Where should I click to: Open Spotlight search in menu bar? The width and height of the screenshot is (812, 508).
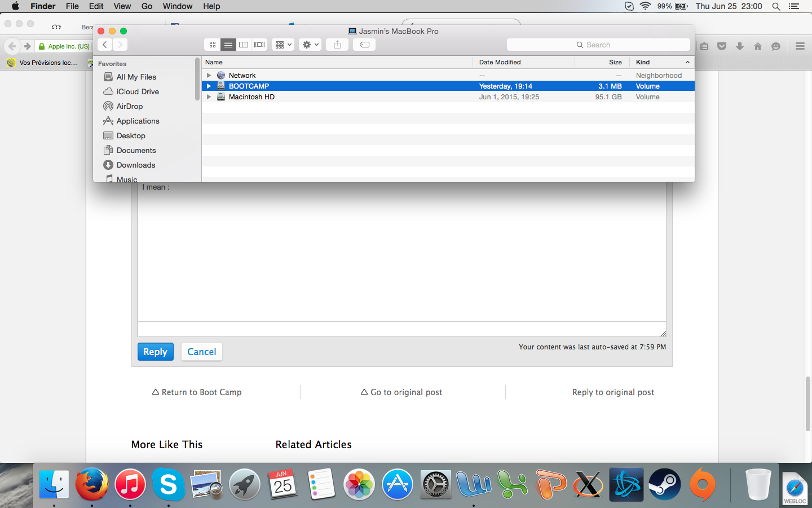coord(776,6)
